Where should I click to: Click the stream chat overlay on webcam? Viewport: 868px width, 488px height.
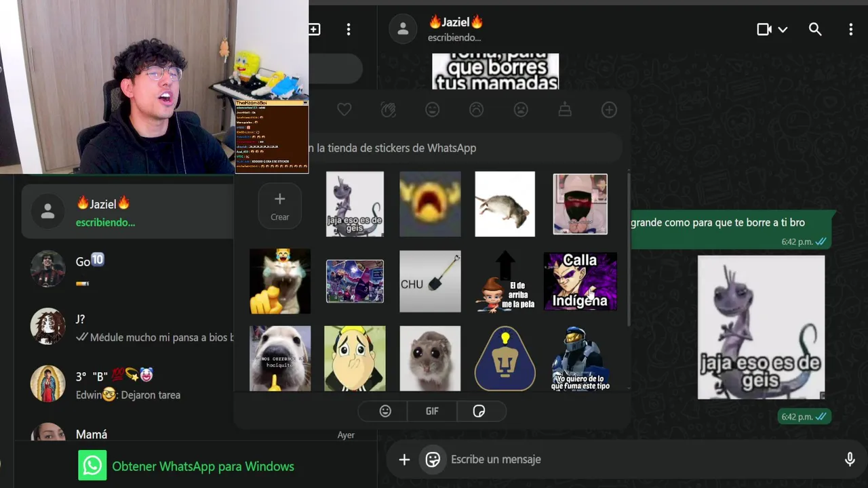click(x=272, y=137)
